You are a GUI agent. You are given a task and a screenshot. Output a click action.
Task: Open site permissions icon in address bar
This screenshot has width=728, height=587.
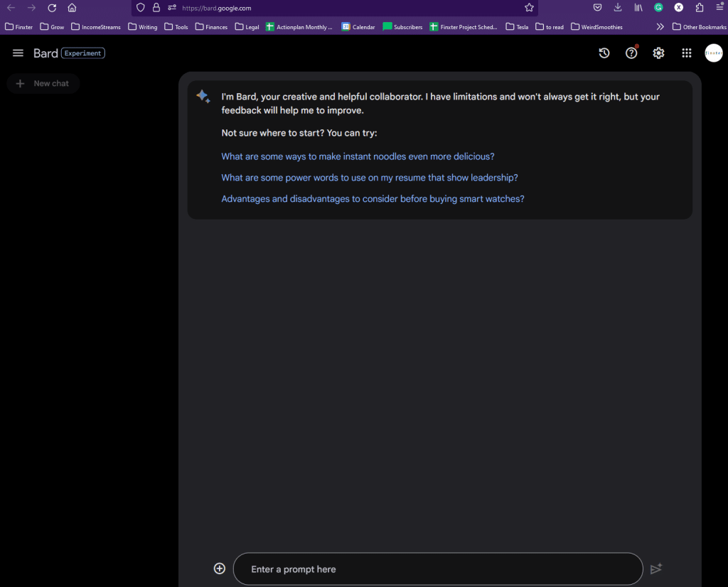click(x=172, y=7)
